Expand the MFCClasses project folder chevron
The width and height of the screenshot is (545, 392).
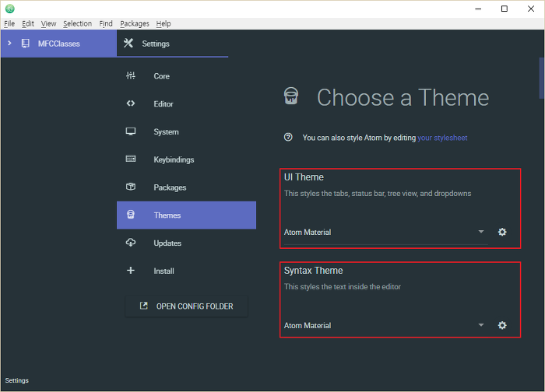(x=9, y=43)
